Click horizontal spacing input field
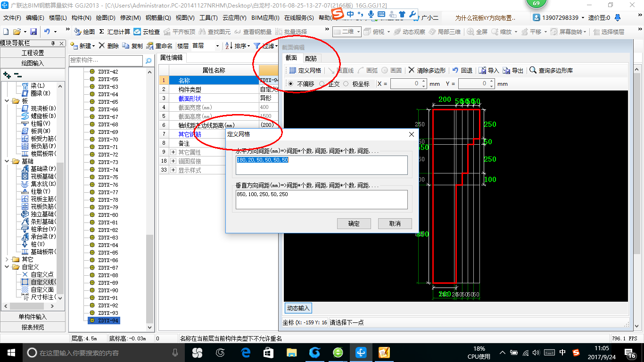 (x=322, y=165)
